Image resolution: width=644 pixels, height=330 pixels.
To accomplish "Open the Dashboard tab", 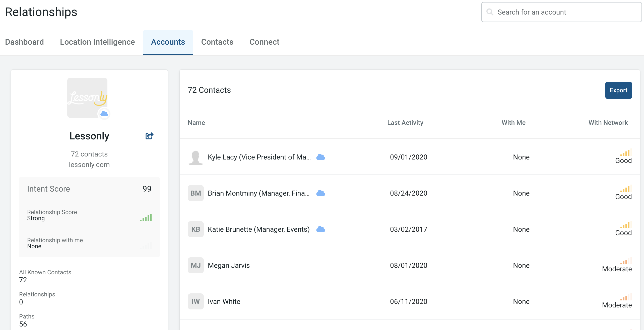I will coord(24,42).
